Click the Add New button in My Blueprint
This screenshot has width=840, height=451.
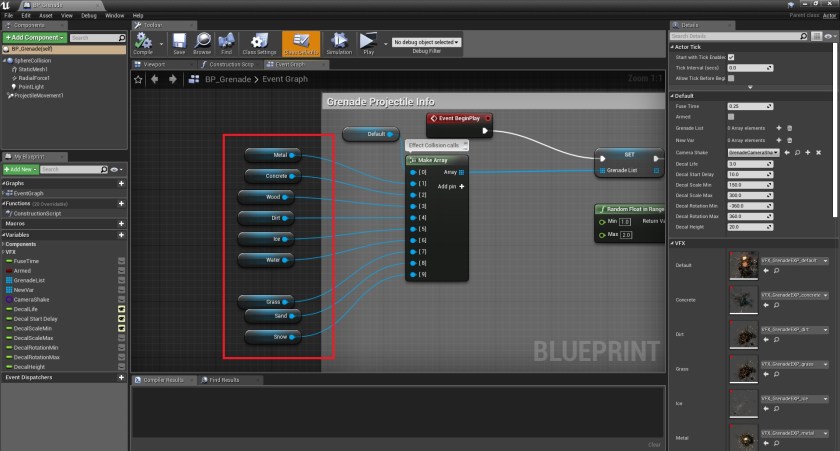20,169
